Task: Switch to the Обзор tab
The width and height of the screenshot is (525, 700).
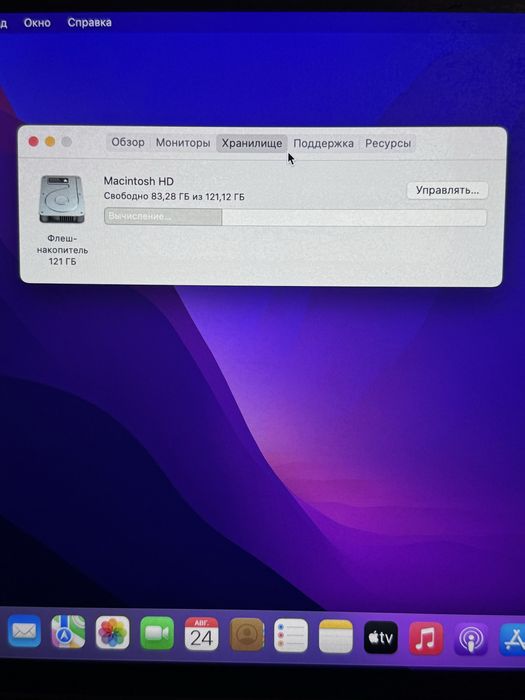Action: (128, 142)
